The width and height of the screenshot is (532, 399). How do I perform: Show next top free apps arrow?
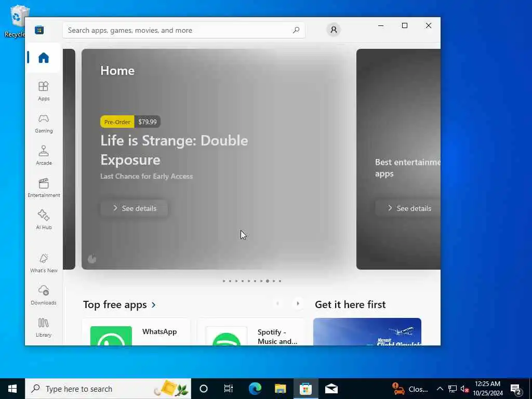pos(298,303)
